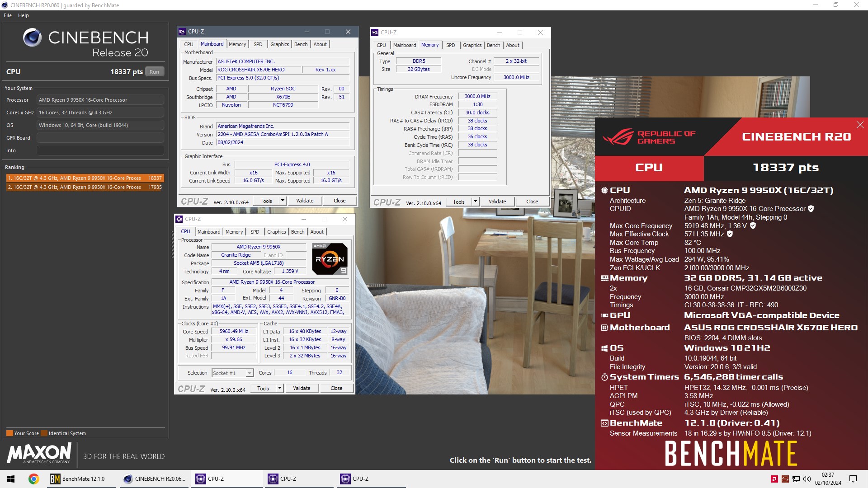Click the Maxon logo

click(39, 453)
